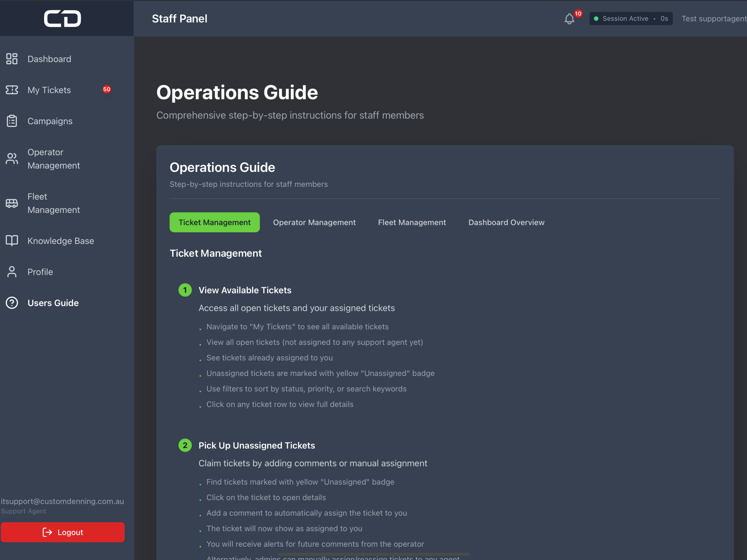Click step 2 green number circle

tap(185, 445)
